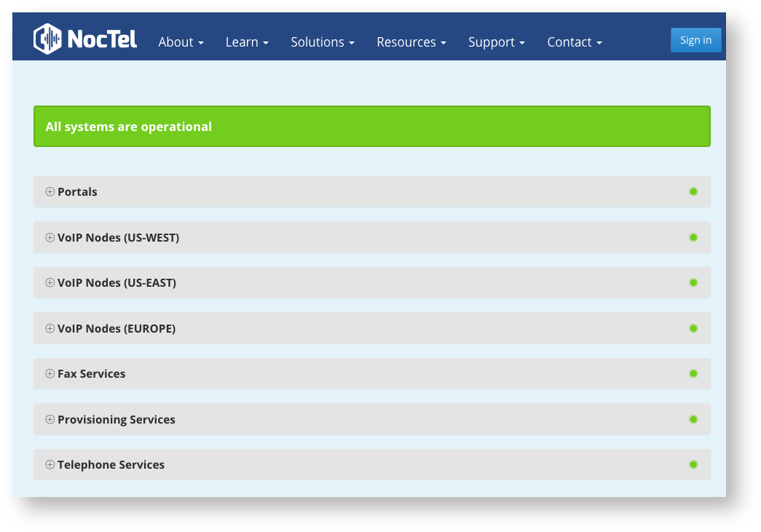Click the VoIP Nodes (US-WEST) status indicator

pos(693,237)
